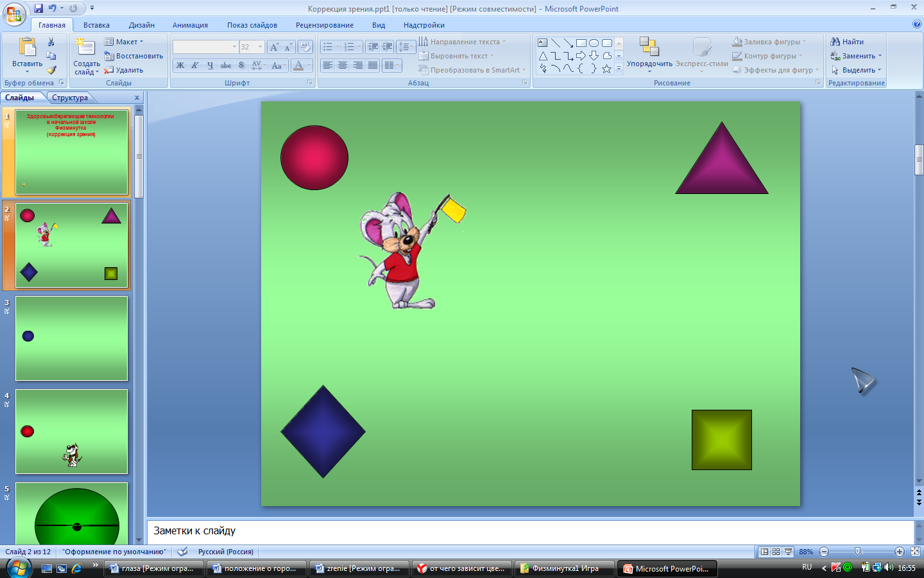This screenshot has height=578, width=924.
Task: Select the text box shape tool
Action: [x=543, y=43]
